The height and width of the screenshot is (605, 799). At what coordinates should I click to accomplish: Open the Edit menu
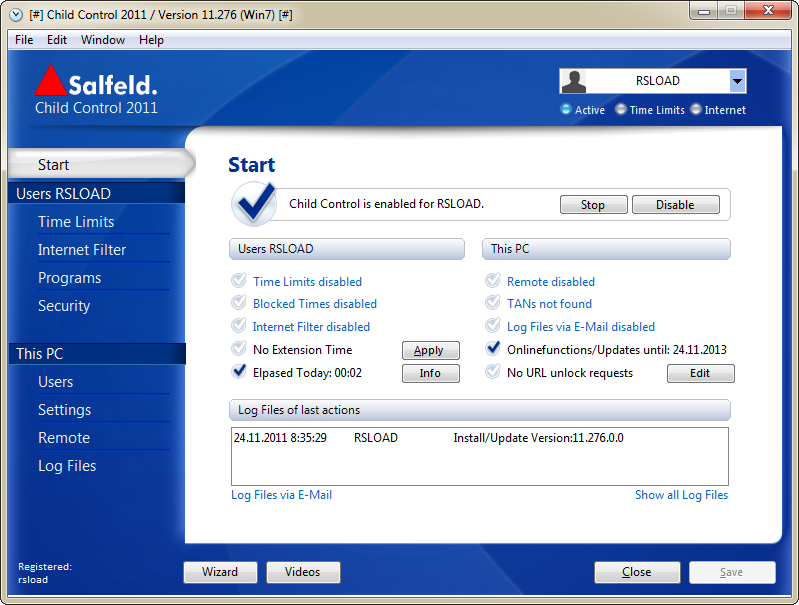pos(57,40)
